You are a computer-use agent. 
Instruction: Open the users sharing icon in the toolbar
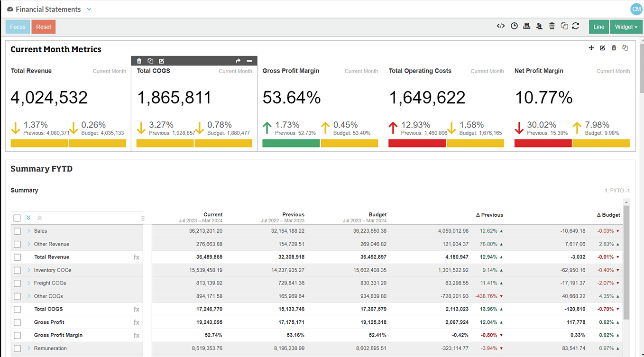pyautogui.click(x=539, y=26)
